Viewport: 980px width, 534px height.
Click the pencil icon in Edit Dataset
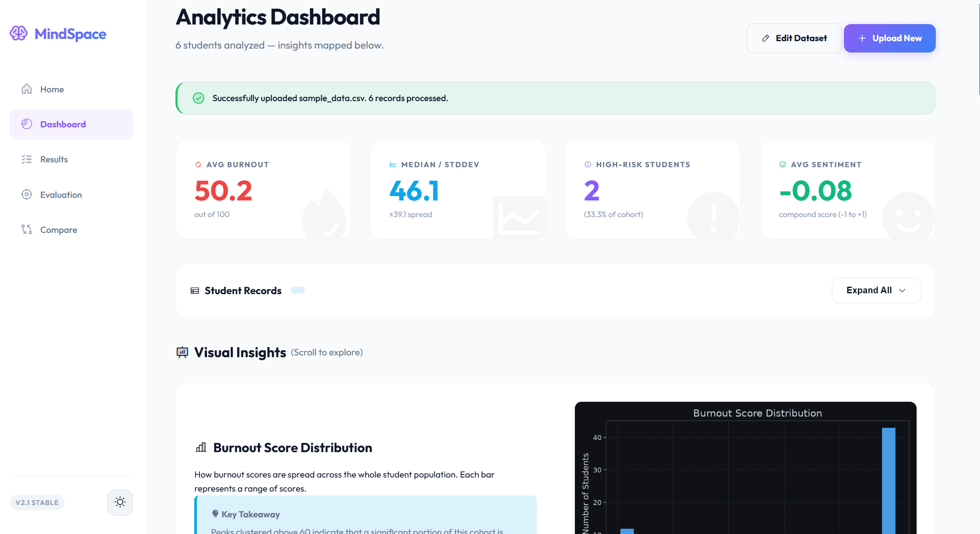(766, 38)
